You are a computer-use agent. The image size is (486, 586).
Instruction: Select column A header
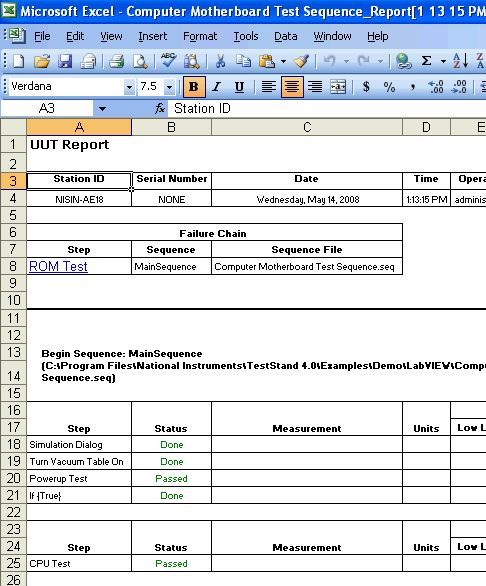(79, 127)
